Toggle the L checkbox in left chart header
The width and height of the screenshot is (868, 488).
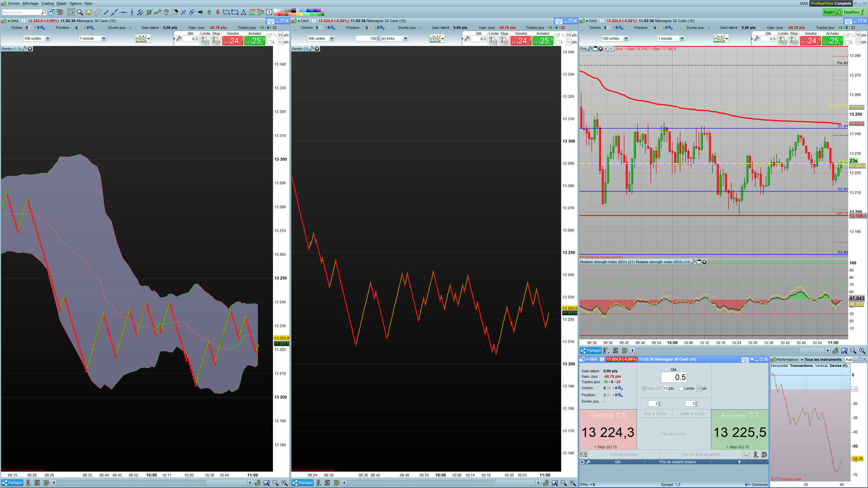point(269,42)
